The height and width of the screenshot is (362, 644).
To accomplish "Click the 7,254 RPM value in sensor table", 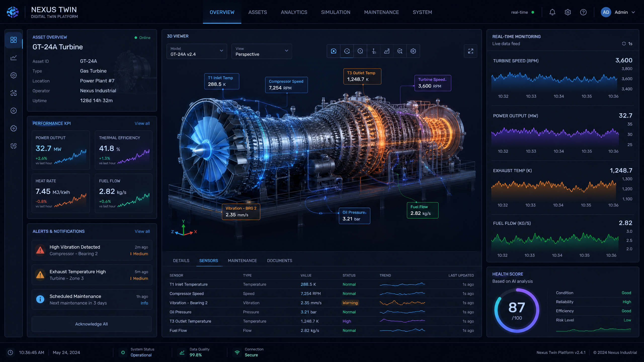I will (311, 293).
